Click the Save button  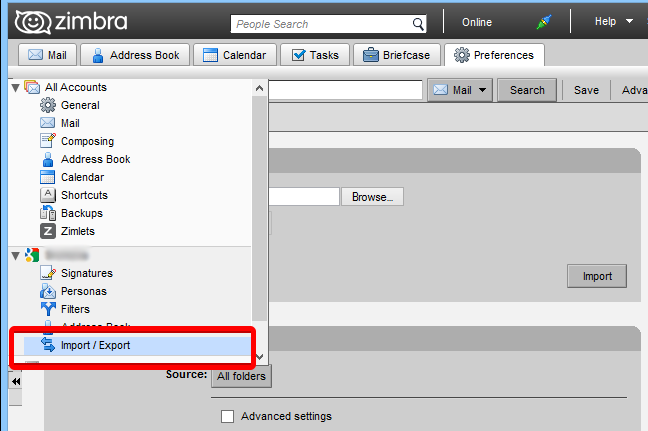click(x=586, y=90)
